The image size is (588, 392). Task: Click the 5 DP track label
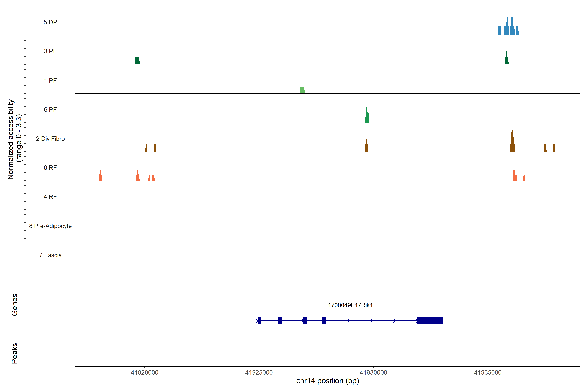tap(50, 22)
